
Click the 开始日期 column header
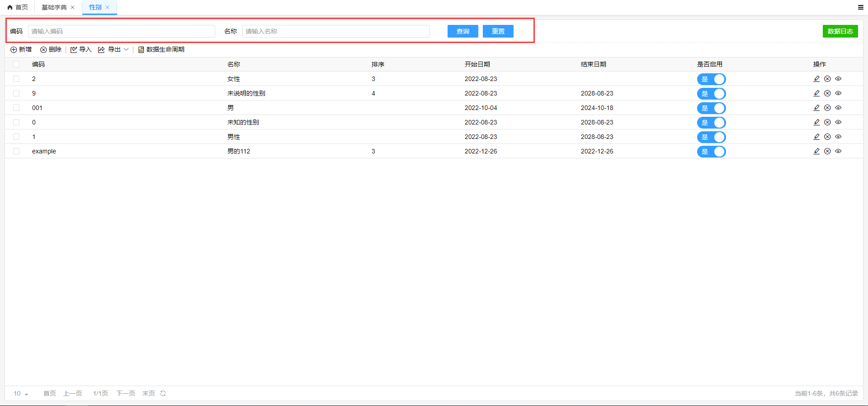477,64
